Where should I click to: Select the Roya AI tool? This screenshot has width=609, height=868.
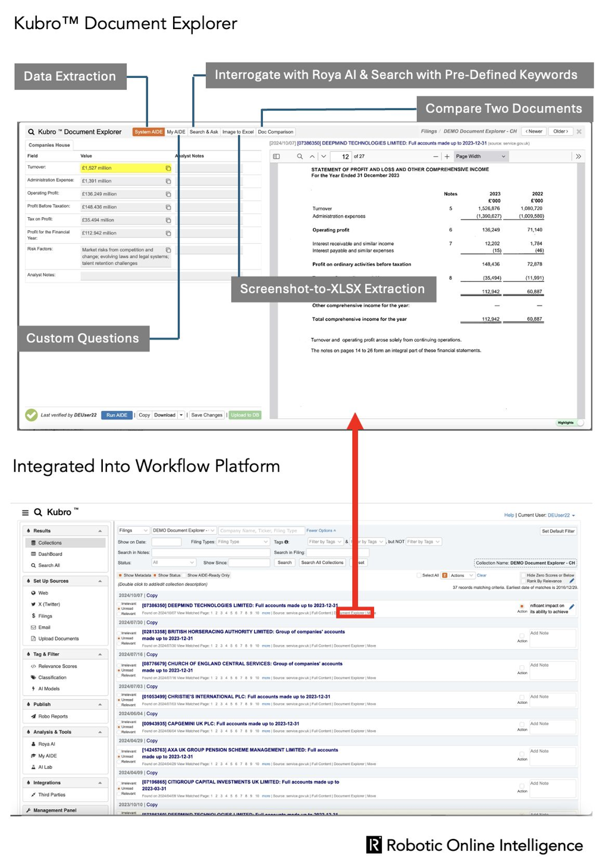pyautogui.click(x=33, y=744)
